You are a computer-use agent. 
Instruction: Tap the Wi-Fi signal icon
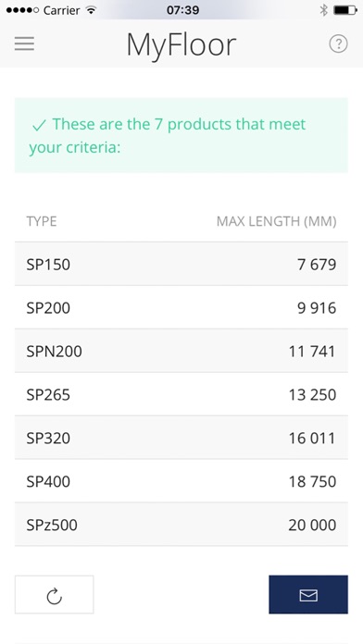(x=91, y=10)
